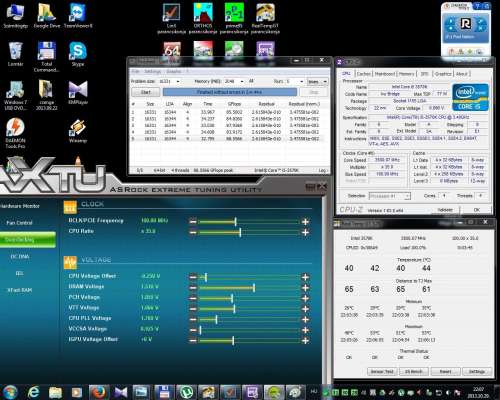Select result row 5 in the LinX table
This screenshot has width=500, height=400.
pyautogui.click(x=227, y=139)
